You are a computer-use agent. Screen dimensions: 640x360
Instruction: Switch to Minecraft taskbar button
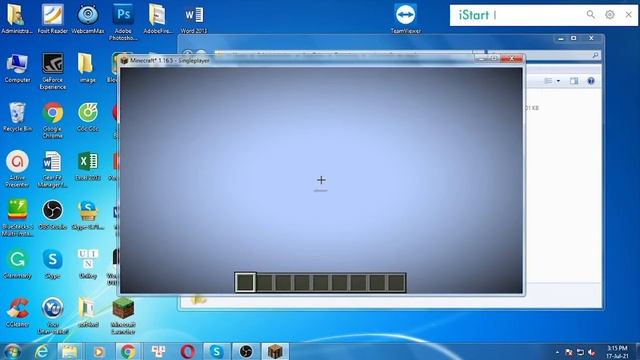click(x=275, y=351)
